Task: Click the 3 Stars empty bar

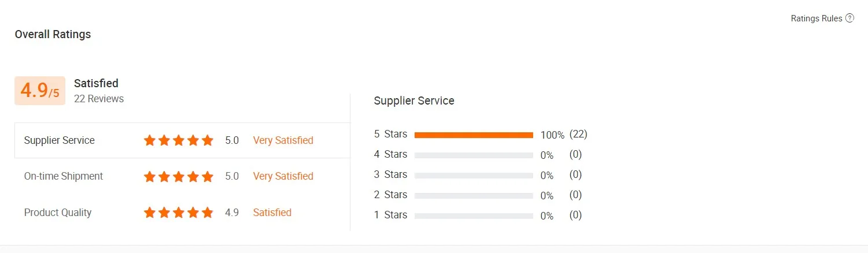Action: (474, 176)
